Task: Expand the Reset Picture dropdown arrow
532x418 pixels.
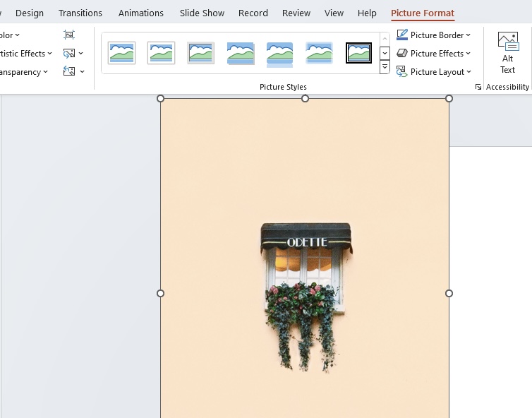Action: 82,71
